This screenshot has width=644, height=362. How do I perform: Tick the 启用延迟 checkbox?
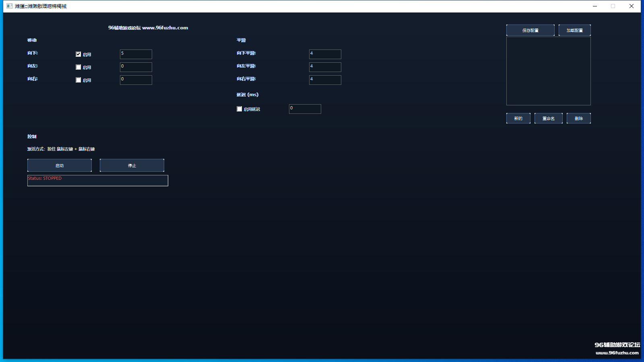coord(239,109)
